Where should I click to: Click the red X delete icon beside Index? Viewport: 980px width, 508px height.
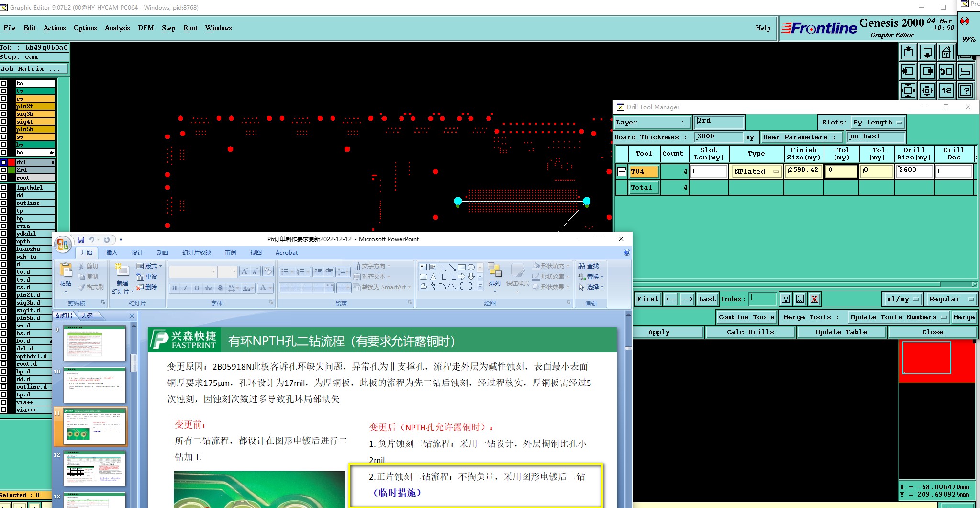click(x=814, y=299)
